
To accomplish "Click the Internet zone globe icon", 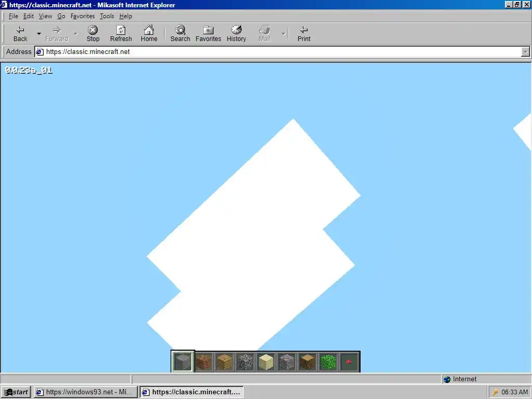I will [x=447, y=379].
